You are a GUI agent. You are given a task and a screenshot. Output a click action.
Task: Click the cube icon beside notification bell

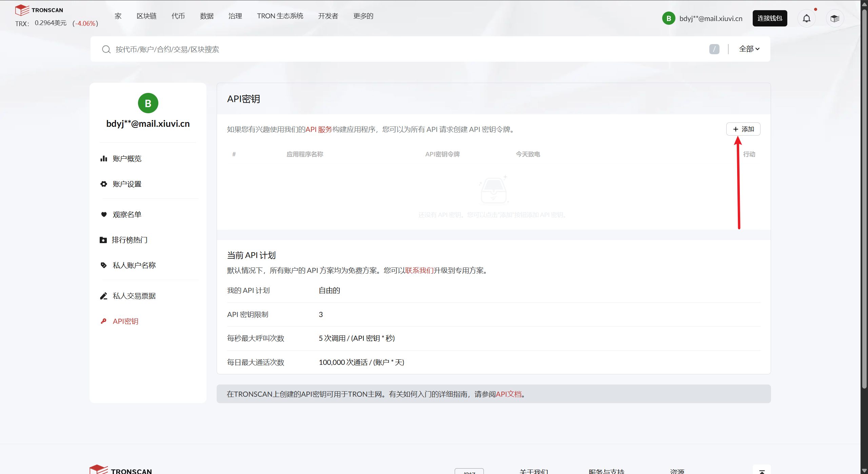click(x=835, y=18)
